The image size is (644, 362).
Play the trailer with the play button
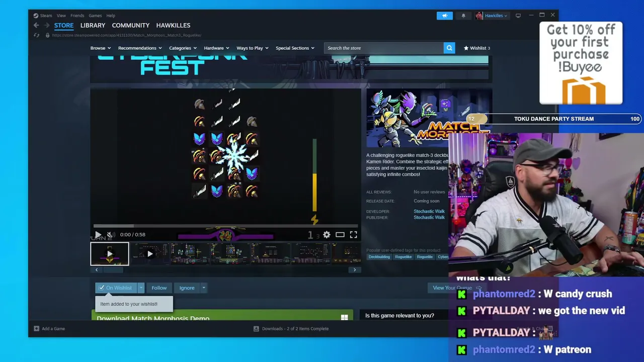98,235
